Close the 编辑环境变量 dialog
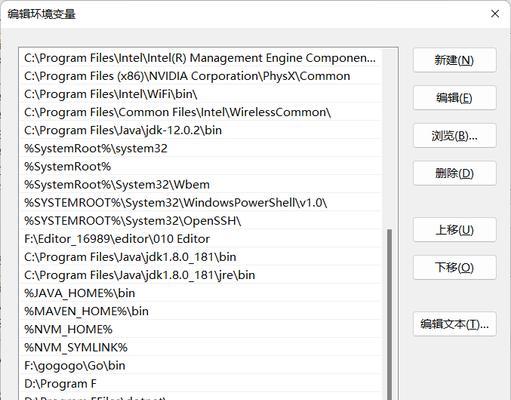Viewport: 511px width, 400px height. click(495, 14)
